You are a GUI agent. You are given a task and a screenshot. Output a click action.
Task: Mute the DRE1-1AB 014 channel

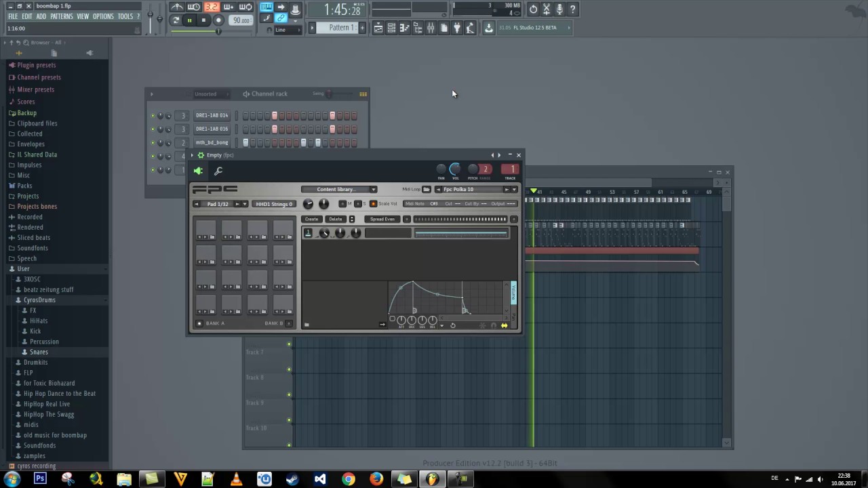pyautogui.click(x=153, y=115)
